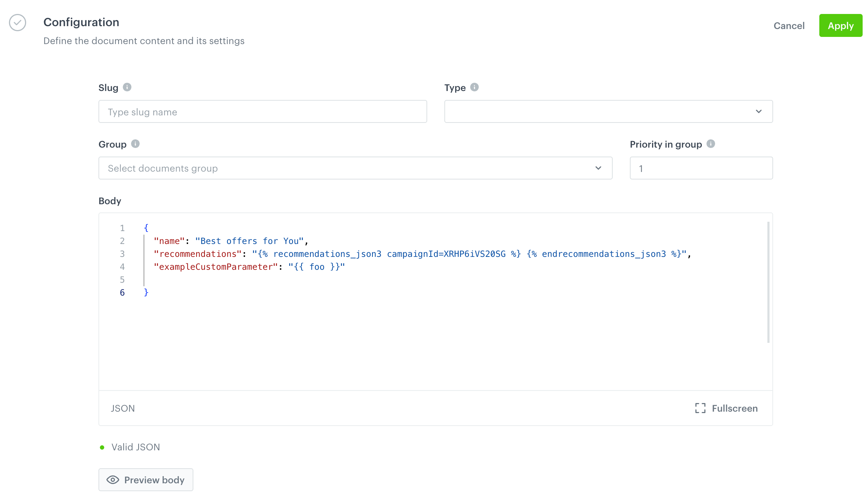The width and height of the screenshot is (868, 503).
Task: Click the JSON language label in editor footer
Action: [123, 408]
